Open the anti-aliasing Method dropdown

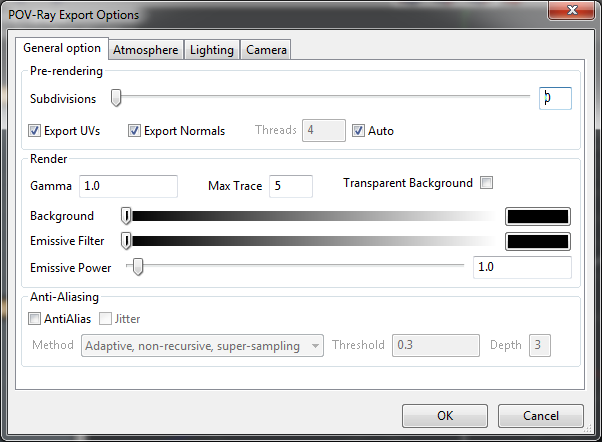pyautogui.click(x=202, y=346)
